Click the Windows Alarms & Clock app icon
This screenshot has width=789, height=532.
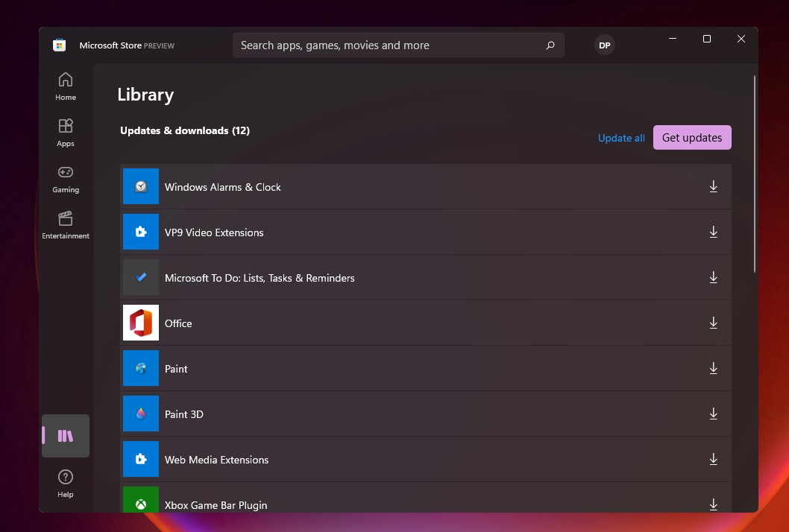pyautogui.click(x=141, y=186)
